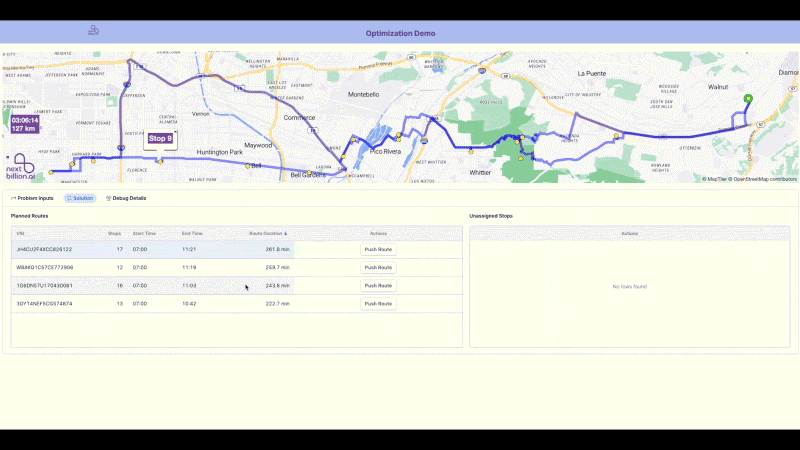The width and height of the screenshot is (800, 450).
Task: Click the Stop 9 map marker
Action: [x=160, y=162]
